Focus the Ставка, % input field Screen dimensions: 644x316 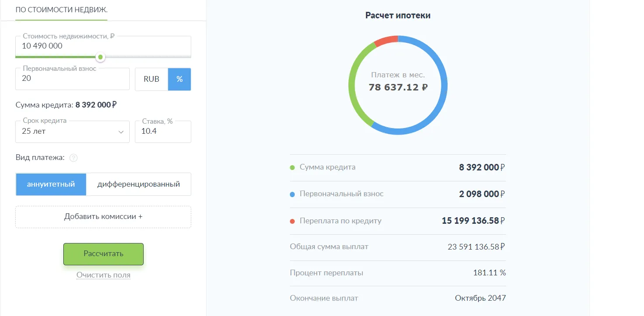162,132
